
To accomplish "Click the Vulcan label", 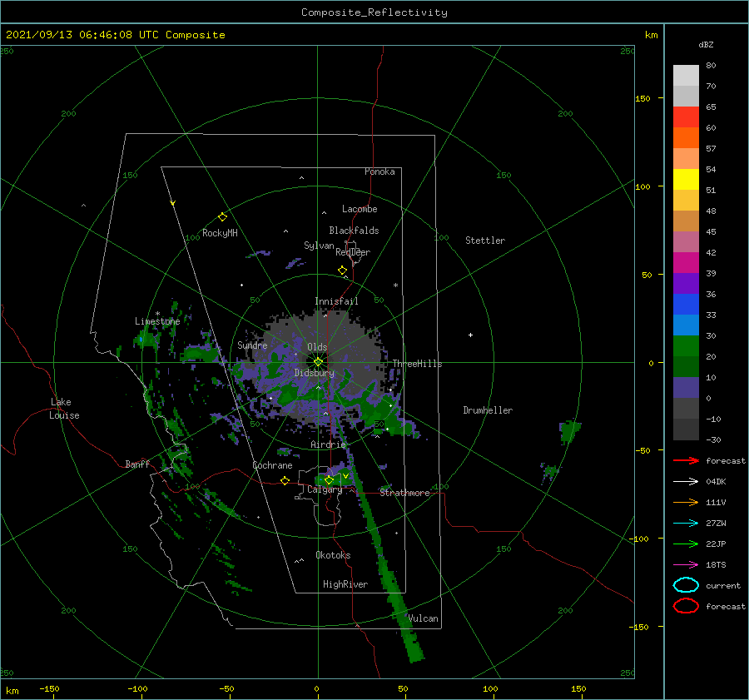I will [424, 618].
